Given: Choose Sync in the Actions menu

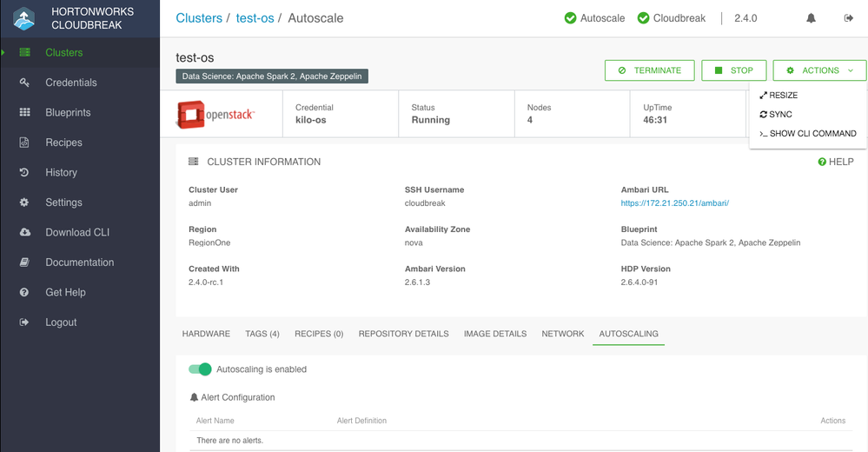Looking at the screenshot, I should click(x=776, y=115).
